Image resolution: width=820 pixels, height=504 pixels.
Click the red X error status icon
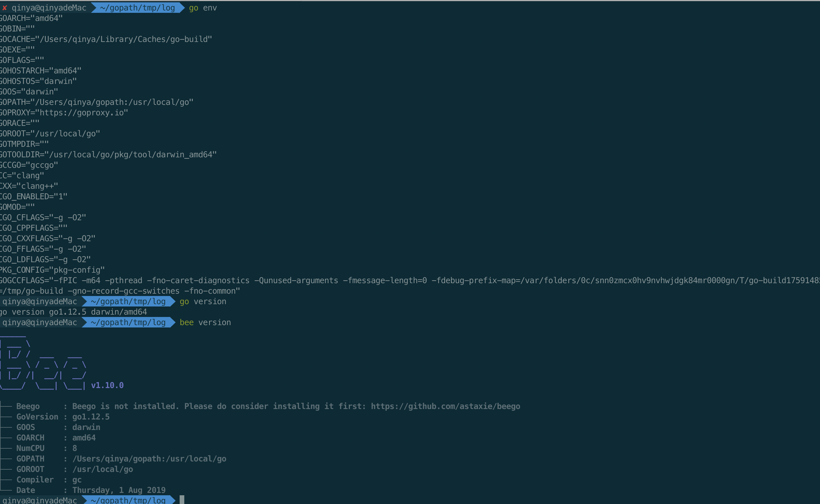coord(5,8)
